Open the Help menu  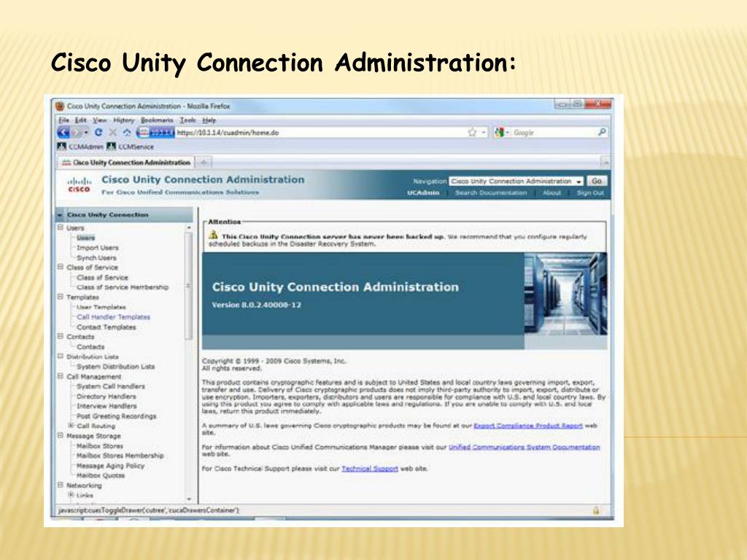click(x=209, y=120)
